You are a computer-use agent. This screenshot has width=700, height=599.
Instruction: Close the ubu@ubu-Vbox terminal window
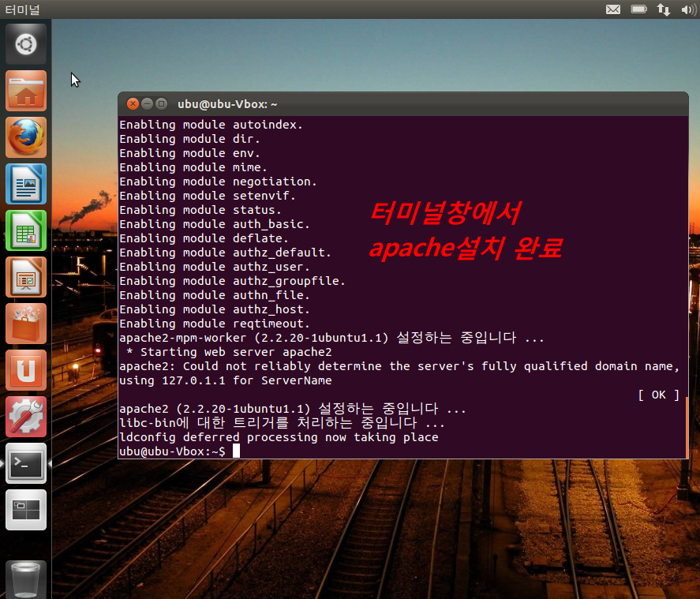[133, 103]
